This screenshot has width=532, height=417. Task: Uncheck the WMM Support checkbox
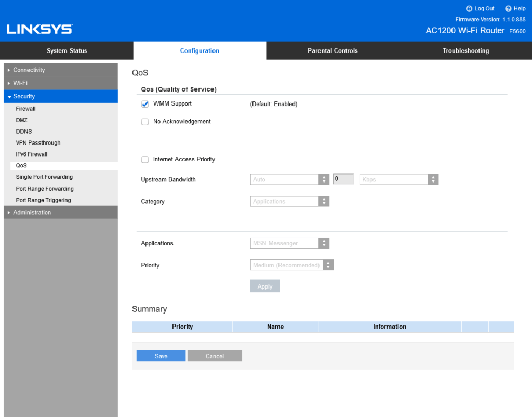145,104
